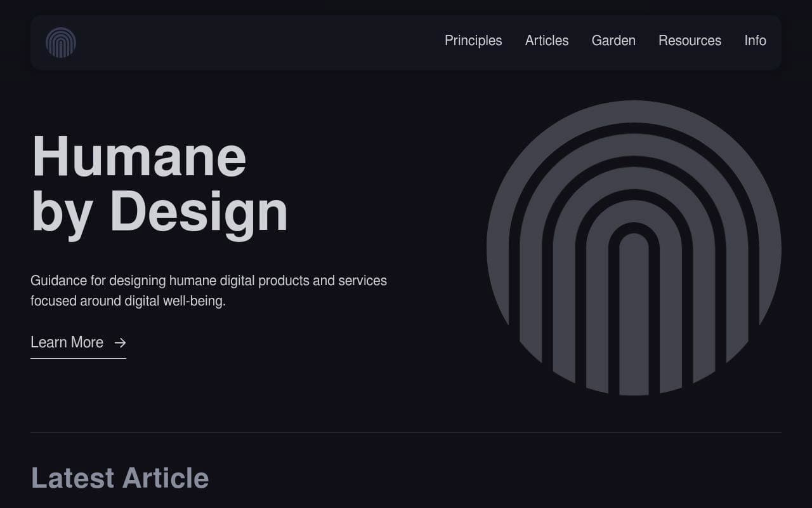This screenshot has width=812, height=508.
Task: Select Resources from the top navigation
Action: pyautogui.click(x=690, y=40)
